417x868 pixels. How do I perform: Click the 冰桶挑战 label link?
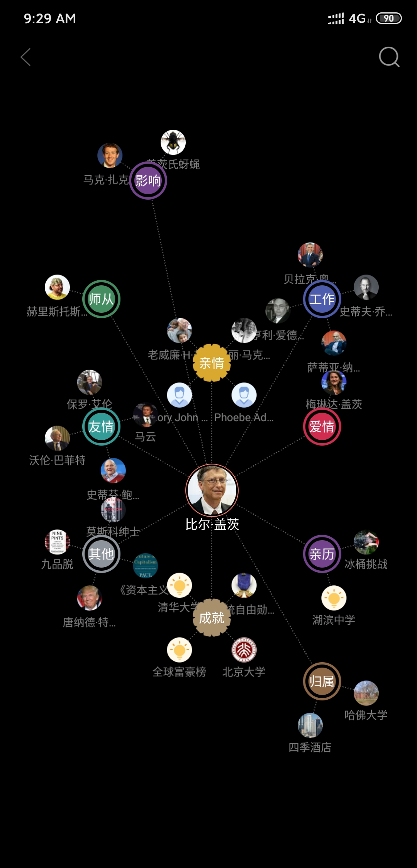pos(366,564)
